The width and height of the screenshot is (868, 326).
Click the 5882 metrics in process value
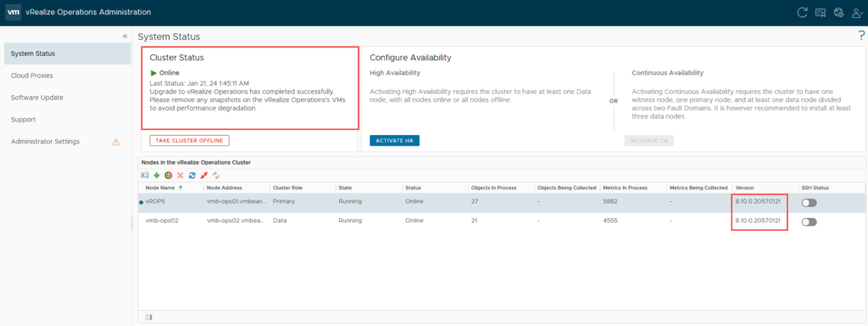click(610, 202)
